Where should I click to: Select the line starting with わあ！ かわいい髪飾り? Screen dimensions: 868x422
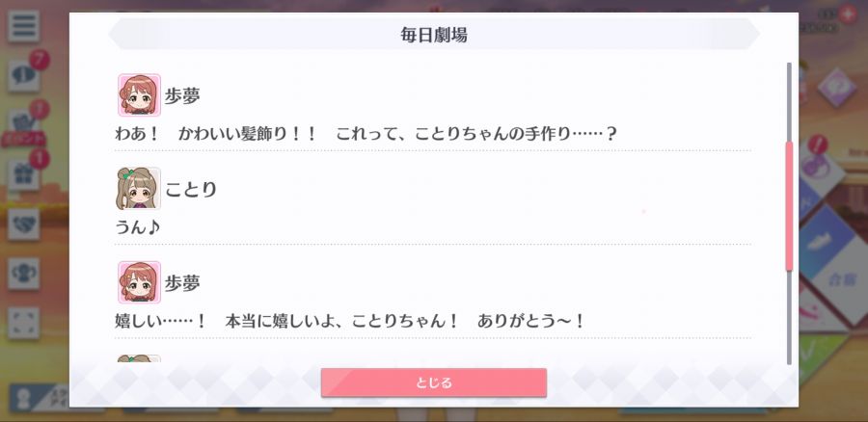(x=366, y=134)
